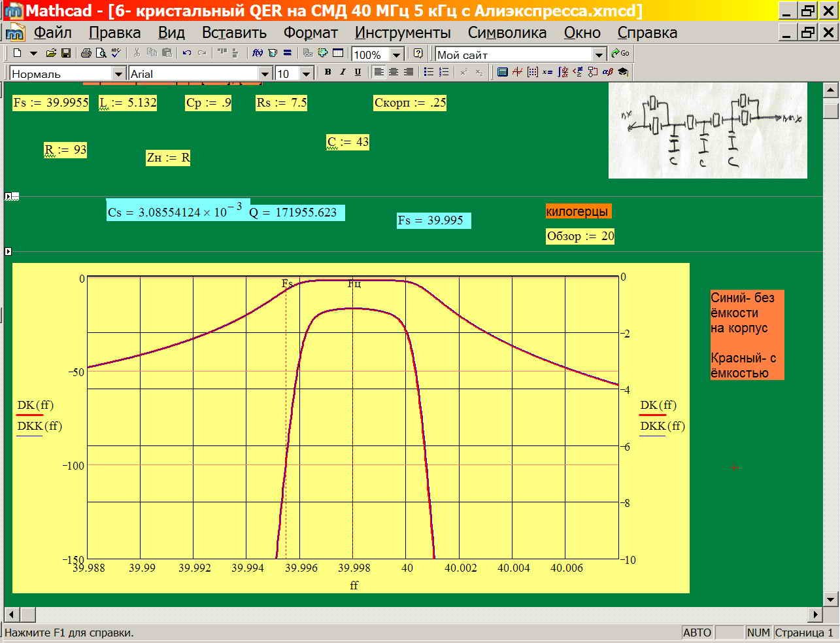Toggle underline text formatting
840x643 pixels.
[x=358, y=73]
